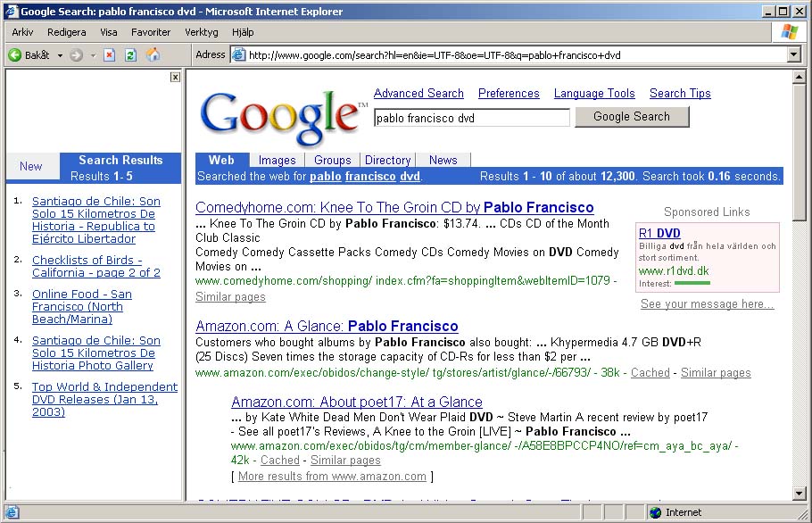Click the Windows flag logo
Image resolution: width=812 pixels, height=523 pixels.
click(789, 32)
